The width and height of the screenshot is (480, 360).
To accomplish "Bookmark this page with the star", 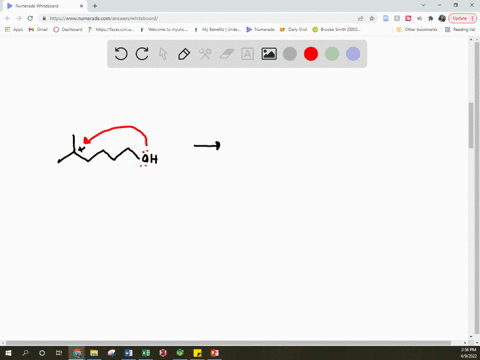I will coord(372,18).
